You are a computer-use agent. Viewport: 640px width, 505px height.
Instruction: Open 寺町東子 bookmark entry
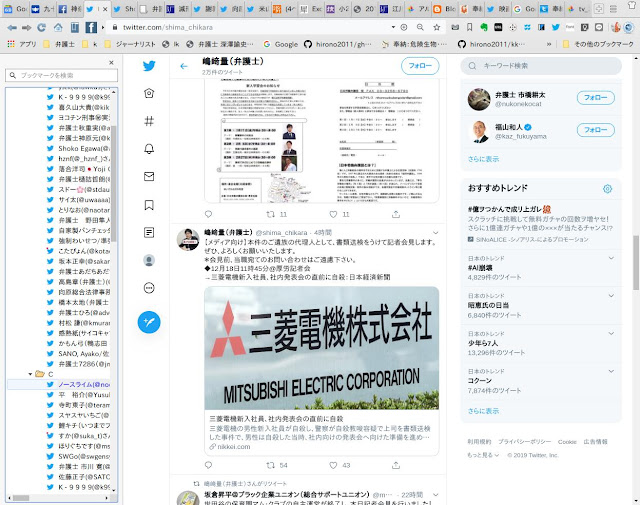(79, 405)
